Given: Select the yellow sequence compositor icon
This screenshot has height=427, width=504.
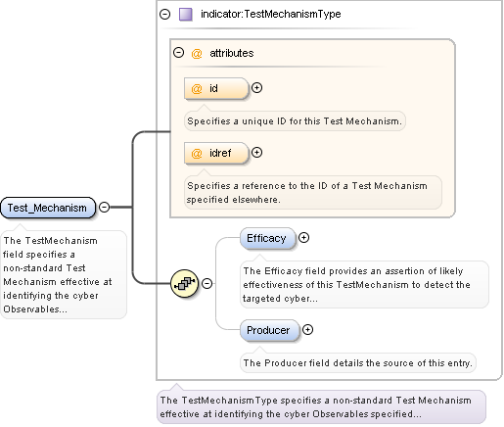Looking at the screenshot, I should click(x=185, y=283).
